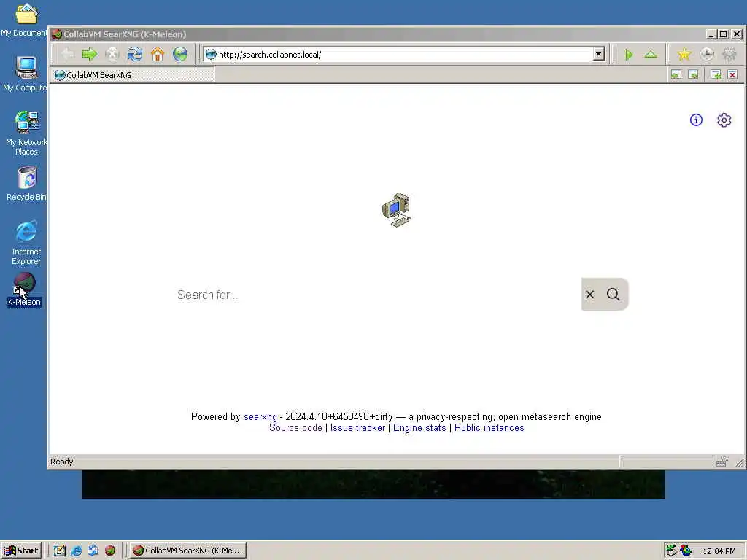Open the 'Public instances' link
This screenshot has width=747, height=560.
pos(489,427)
